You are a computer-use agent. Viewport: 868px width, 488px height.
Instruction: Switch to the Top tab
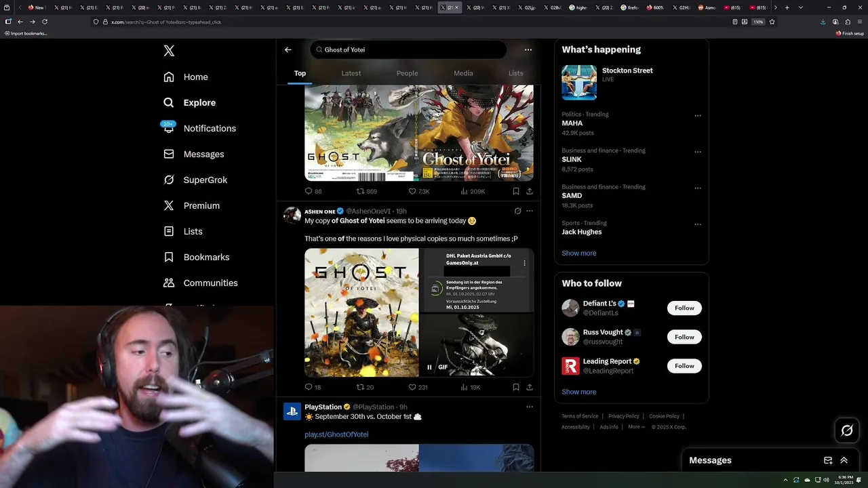coord(300,73)
